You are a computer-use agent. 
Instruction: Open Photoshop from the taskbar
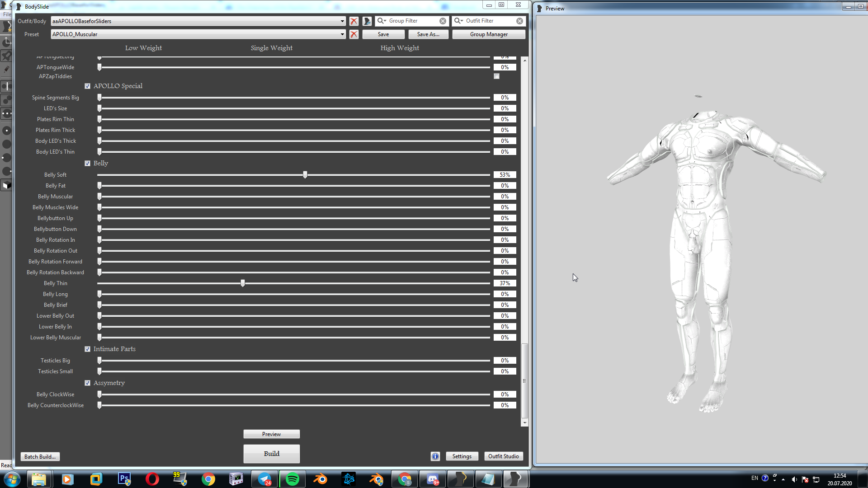124,479
